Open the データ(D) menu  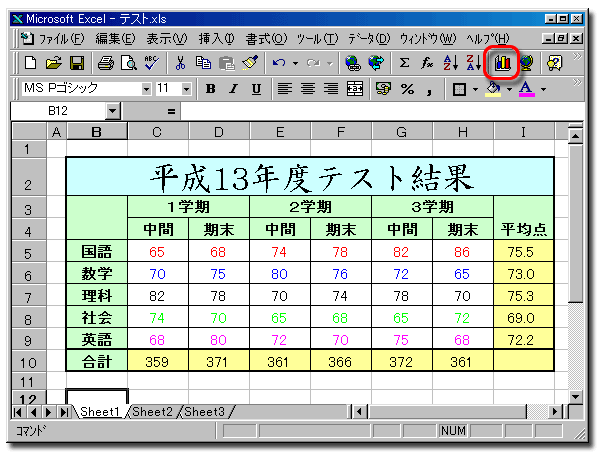point(369,38)
